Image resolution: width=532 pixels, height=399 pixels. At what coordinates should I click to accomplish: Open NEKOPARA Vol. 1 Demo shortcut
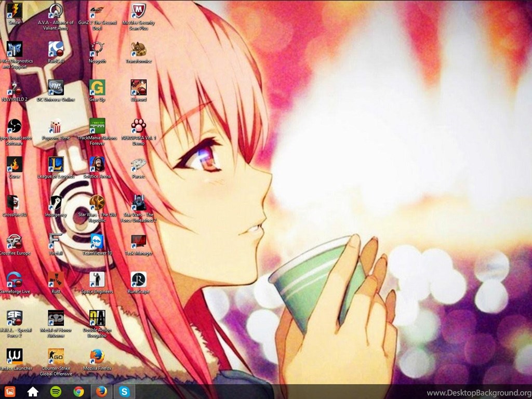point(138,126)
